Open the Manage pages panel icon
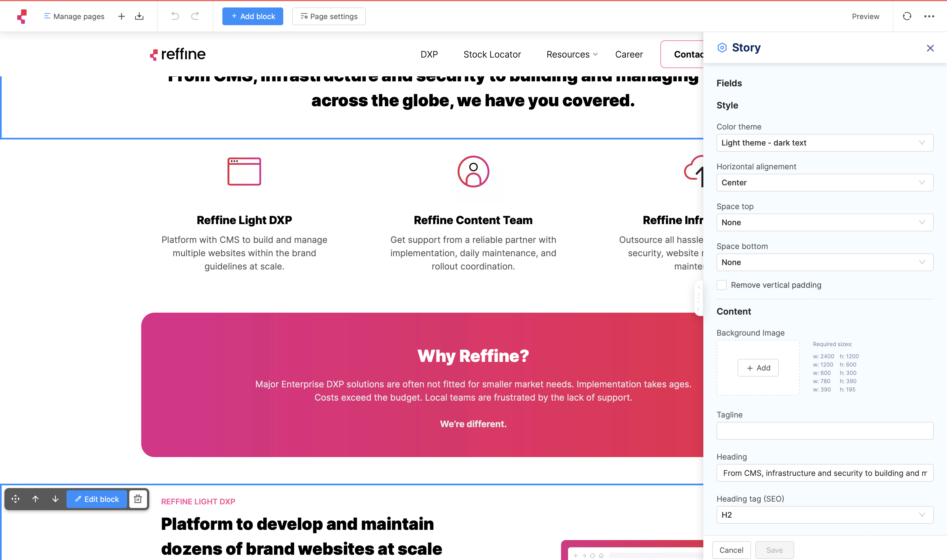The image size is (947, 560). pos(47,16)
